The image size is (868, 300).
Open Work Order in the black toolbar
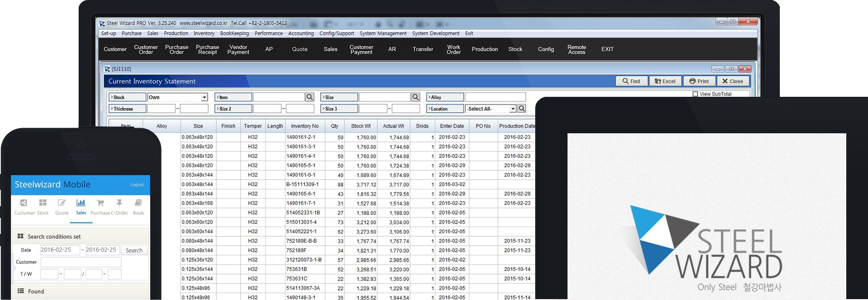(x=454, y=49)
